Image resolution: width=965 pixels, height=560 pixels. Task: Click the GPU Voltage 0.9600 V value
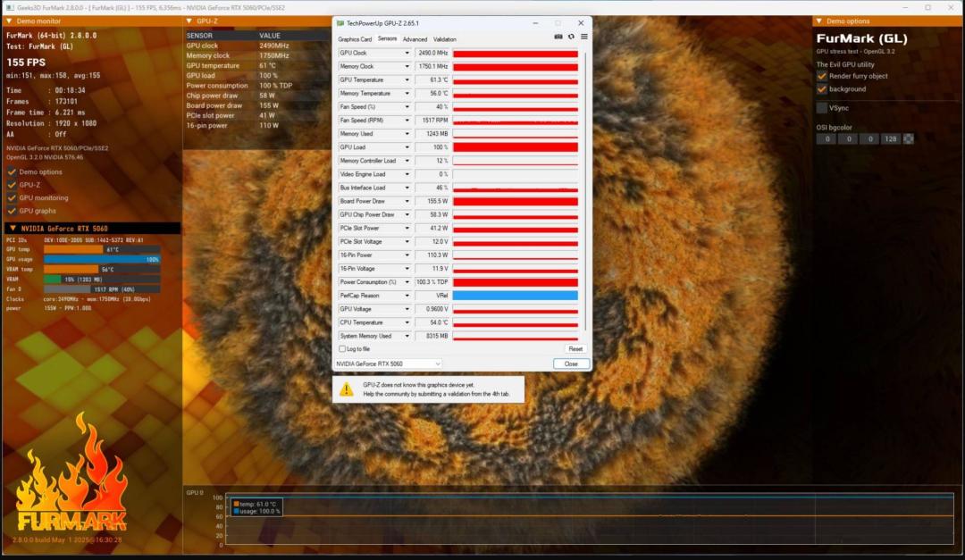432,309
